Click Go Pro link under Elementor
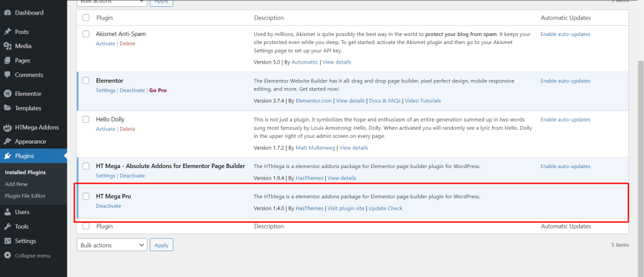644x277 pixels. click(158, 91)
